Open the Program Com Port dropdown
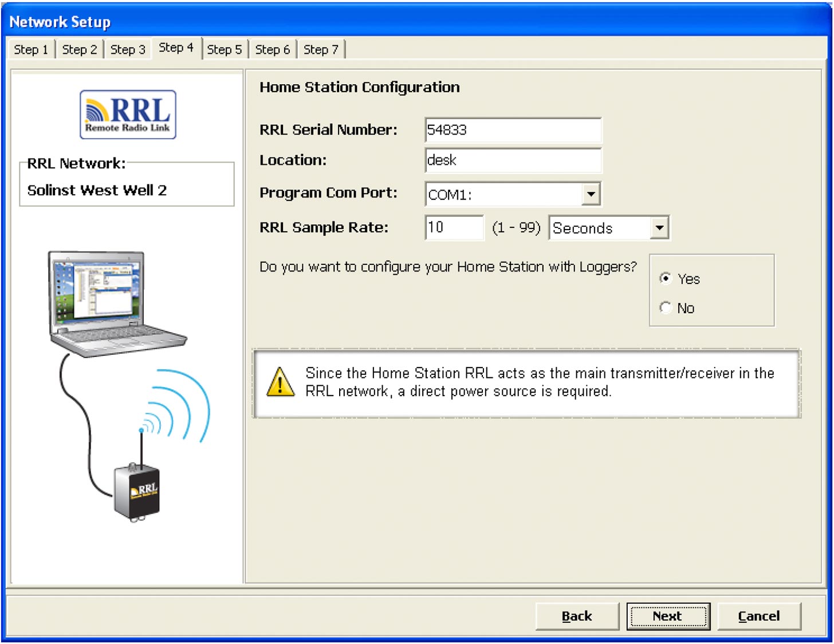This screenshot has height=644, width=834. click(x=591, y=194)
